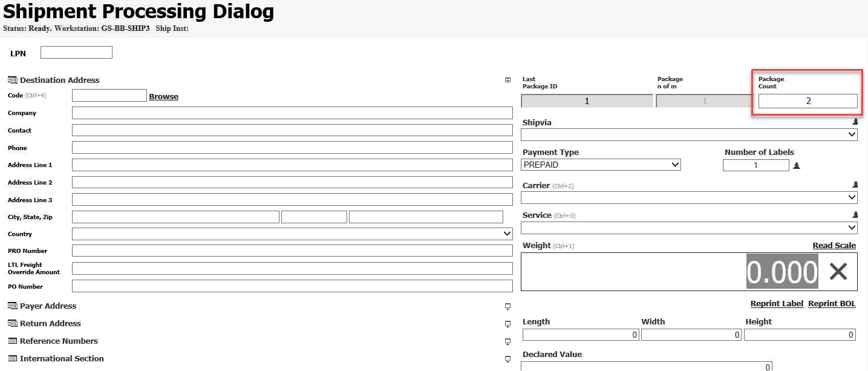Click the X to clear the Weight display

(838, 272)
